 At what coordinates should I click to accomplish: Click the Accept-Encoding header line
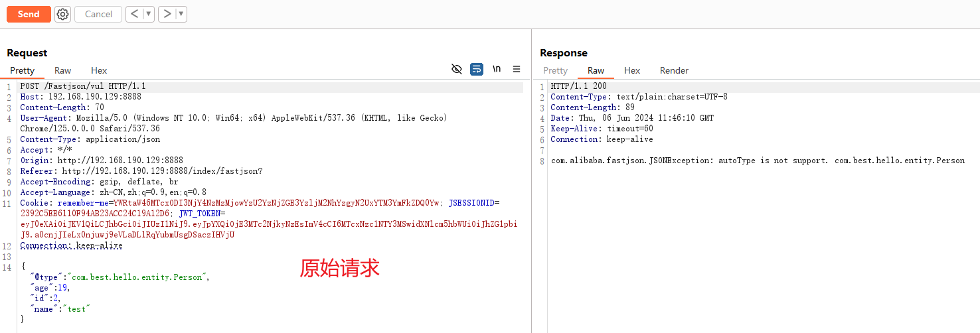pyautogui.click(x=99, y=182)
